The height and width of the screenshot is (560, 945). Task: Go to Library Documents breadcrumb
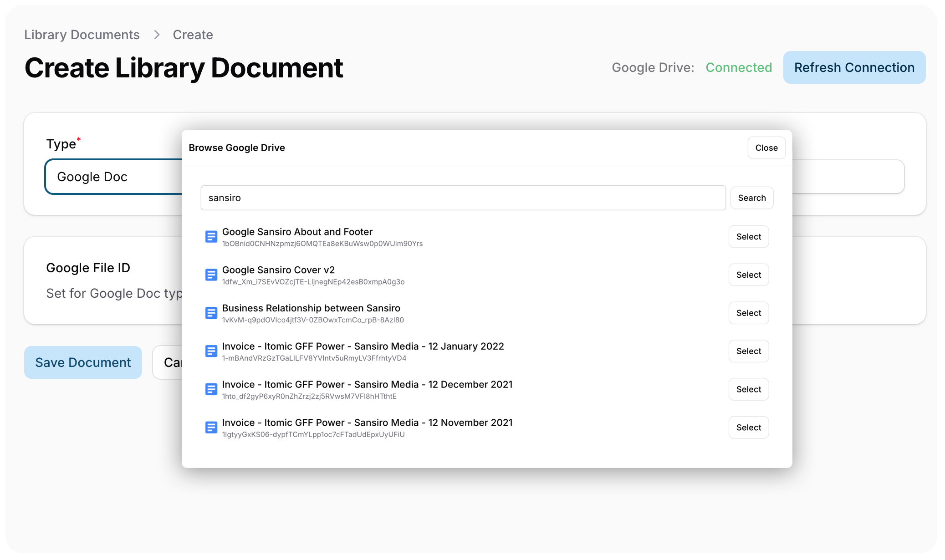[x=82, y=35]
